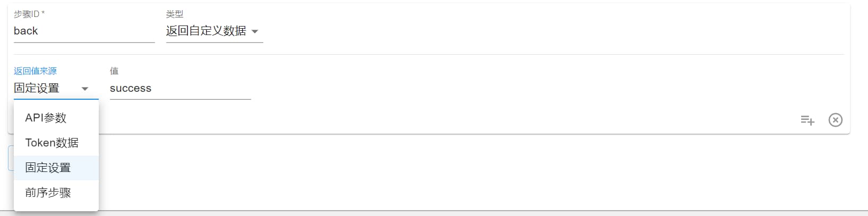Viewport: 868px width, 216px height.
Task: Open the 返回自定义数据 type selector
Action: pos(214,31)
